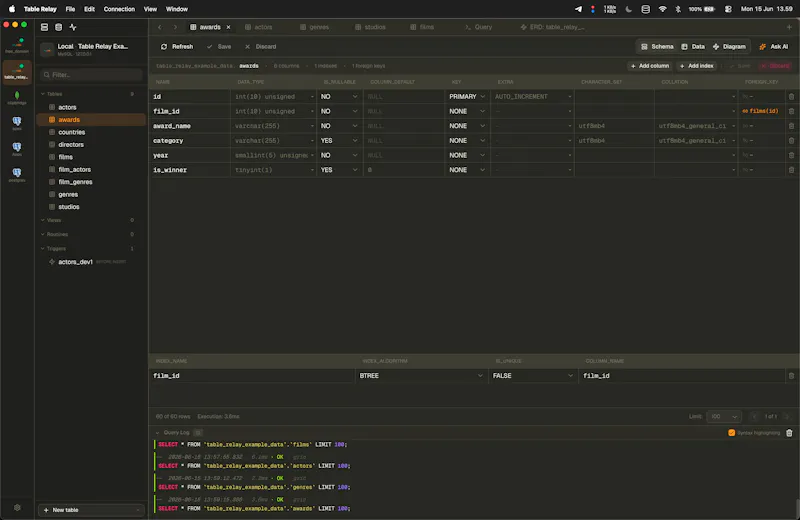Open the Apple menu
This screenshot has width=800, height=520.
coord(12,9)
